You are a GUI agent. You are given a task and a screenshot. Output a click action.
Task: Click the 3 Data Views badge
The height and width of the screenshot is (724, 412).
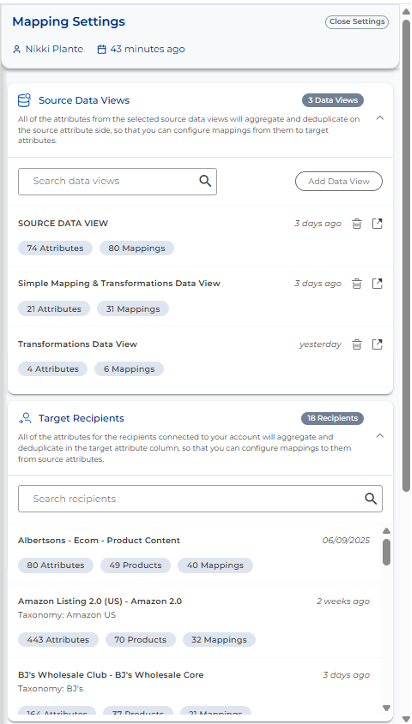(333, 100)
